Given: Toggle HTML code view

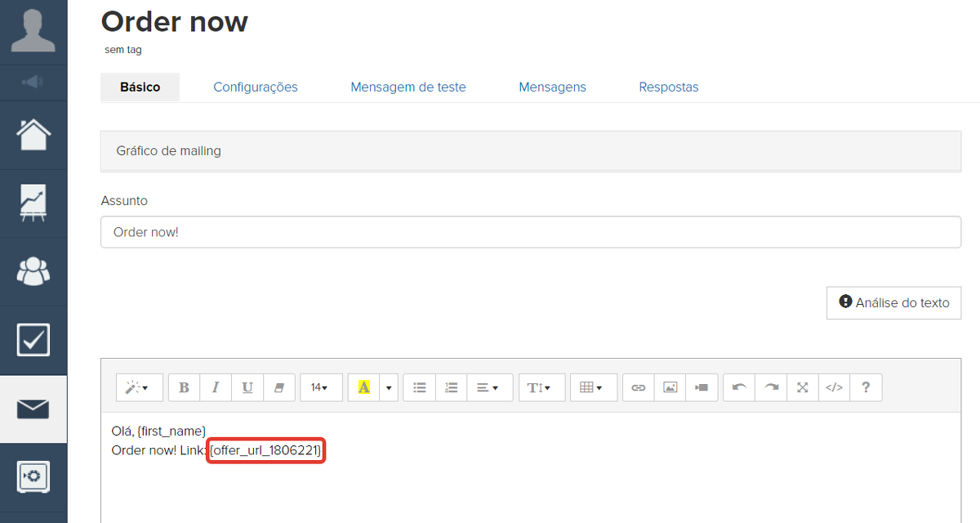Looking at the screenshot, I should click(x=834, y=387).
